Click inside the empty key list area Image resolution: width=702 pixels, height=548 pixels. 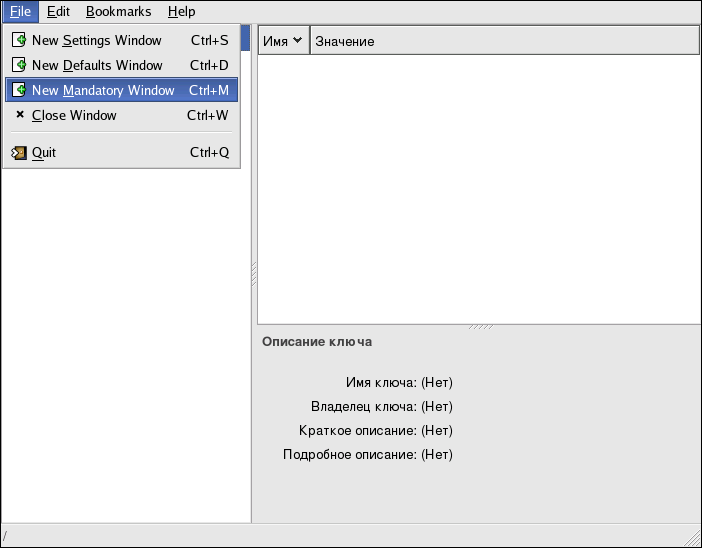tap(478, 188)
